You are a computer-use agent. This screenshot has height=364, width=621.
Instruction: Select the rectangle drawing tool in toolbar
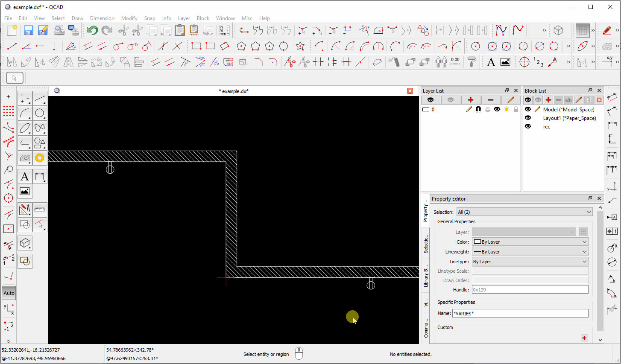[196, 46]
